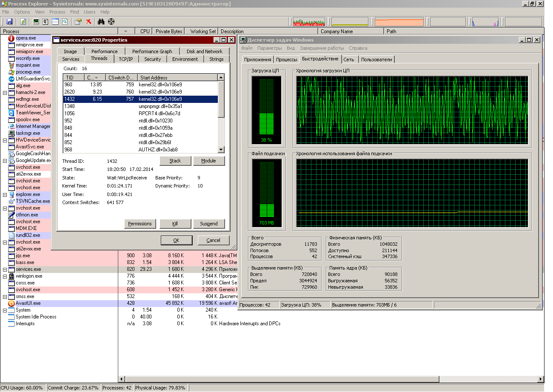553x392 pixels.
Task: Click the red X Kill Process icon
Action: (x=88, y=21)
